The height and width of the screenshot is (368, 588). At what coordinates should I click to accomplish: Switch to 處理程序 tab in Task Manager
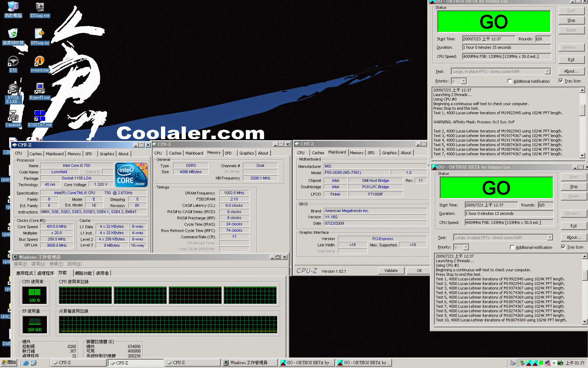click(x=45, y=273)
